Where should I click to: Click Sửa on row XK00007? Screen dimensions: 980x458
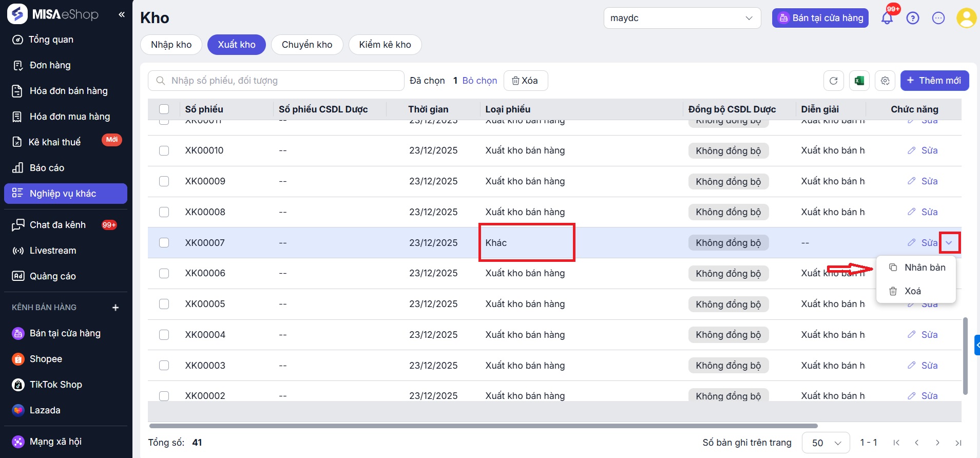tap(923, 242)
